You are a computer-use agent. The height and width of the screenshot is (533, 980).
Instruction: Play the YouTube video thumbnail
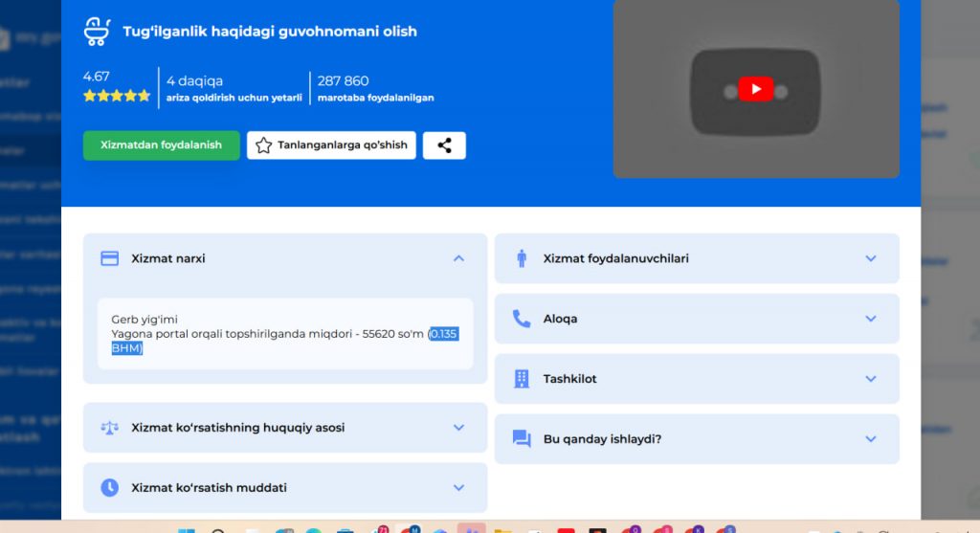coord(755,89)
